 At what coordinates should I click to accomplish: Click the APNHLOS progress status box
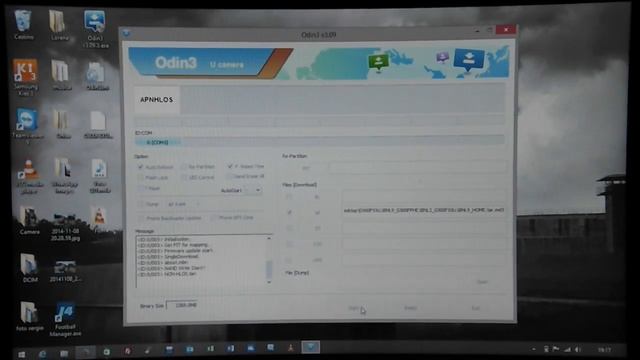click(157, 100)
